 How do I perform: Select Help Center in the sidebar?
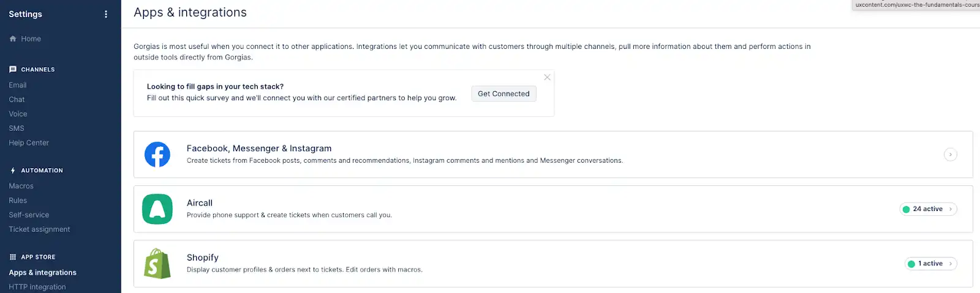[x=29, y=143]
